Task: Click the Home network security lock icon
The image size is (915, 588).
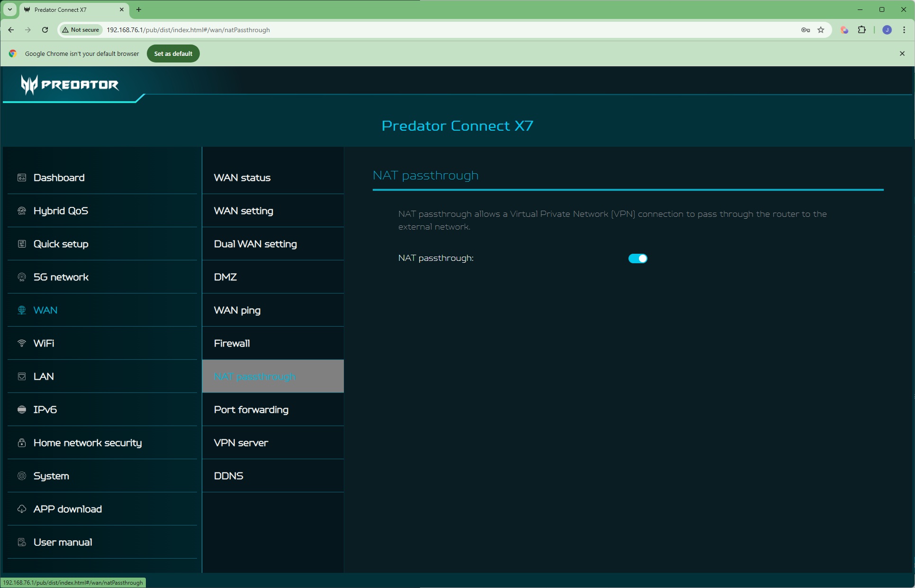Action: tap(22, 443)
